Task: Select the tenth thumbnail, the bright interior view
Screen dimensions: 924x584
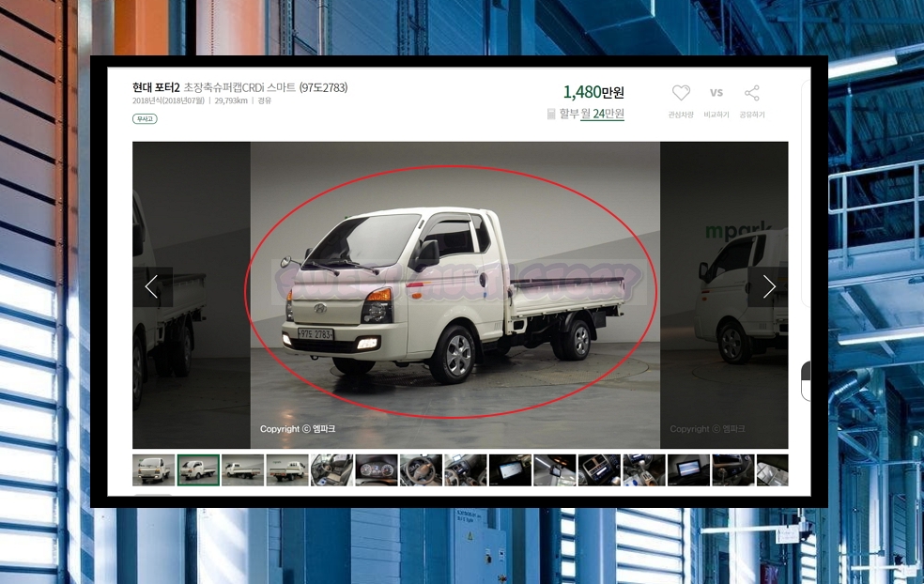Action: click(x=555, y=469)
